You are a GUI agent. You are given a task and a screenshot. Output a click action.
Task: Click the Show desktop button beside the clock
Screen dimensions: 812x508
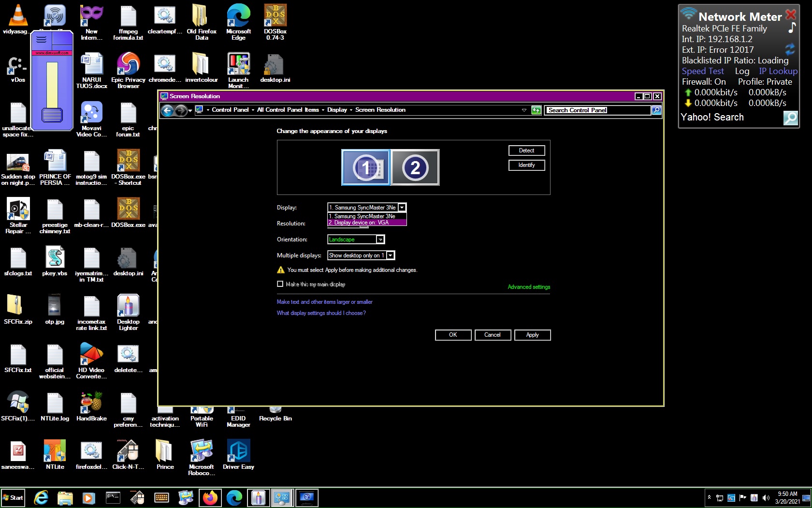tap(807, 497)
